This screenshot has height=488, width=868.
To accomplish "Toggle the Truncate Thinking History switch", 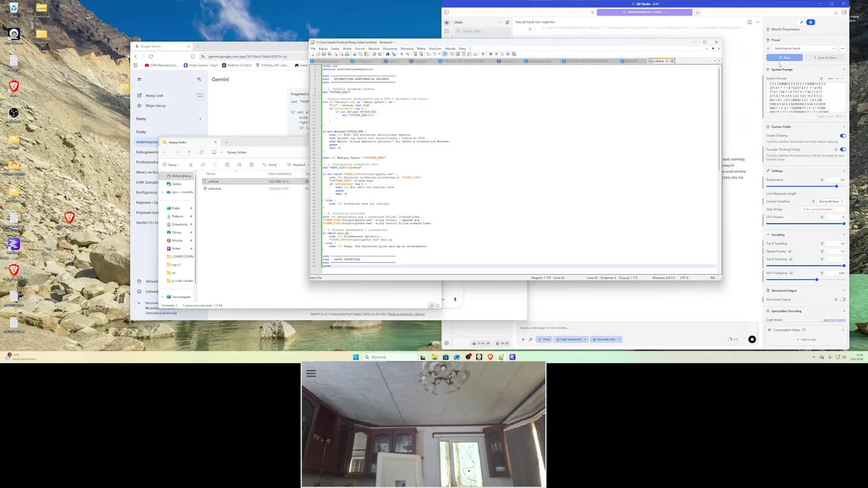I will point(843,149).
